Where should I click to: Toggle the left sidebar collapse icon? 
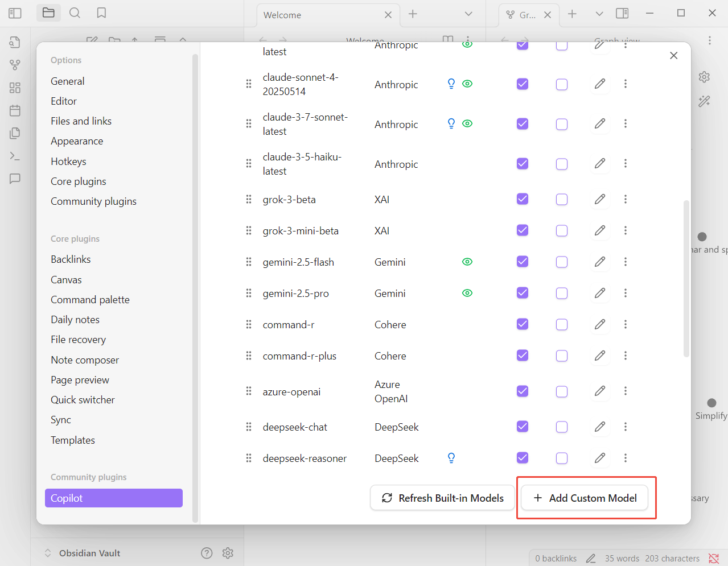15,13
